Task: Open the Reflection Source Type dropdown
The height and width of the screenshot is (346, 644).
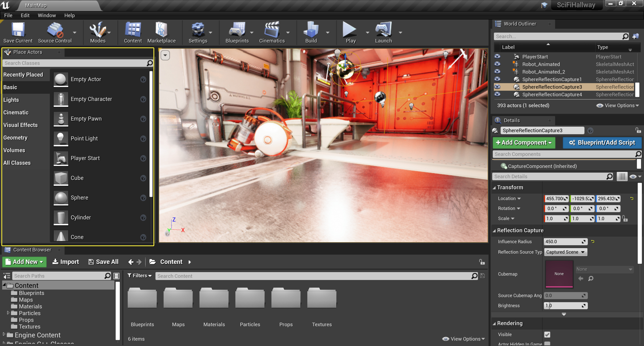Action: 565,252
